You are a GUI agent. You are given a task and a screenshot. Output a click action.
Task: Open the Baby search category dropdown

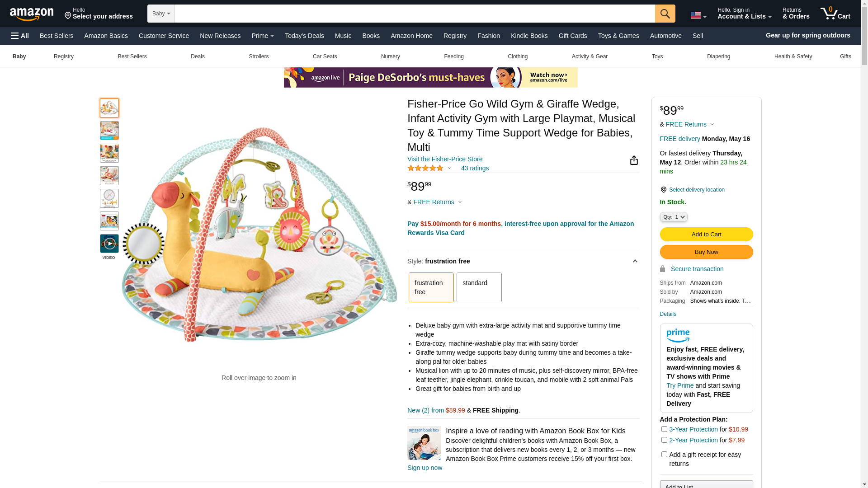coord(161,14)
